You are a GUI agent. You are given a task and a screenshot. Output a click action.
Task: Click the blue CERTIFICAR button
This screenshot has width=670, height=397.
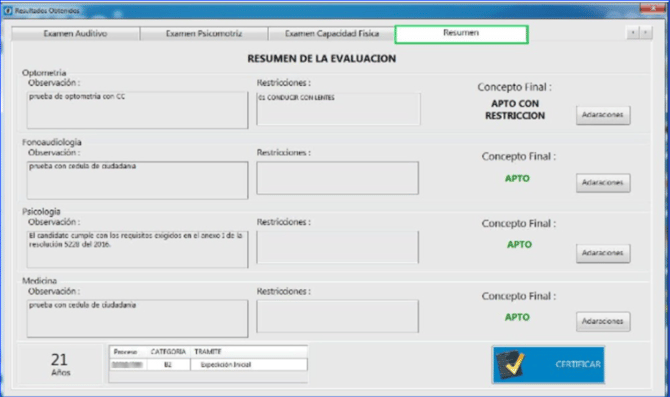pyautogui.click(x=548, y=365)
